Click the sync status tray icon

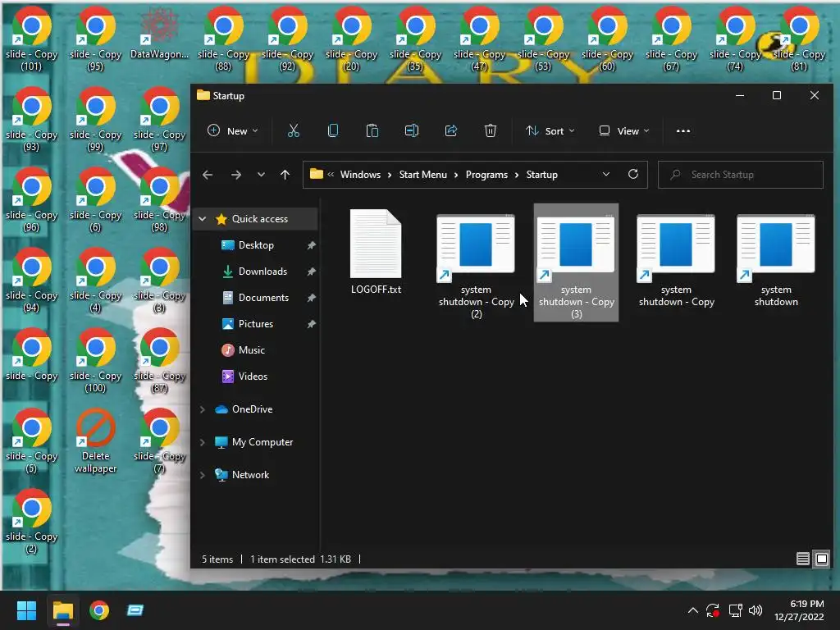[713, 610]
